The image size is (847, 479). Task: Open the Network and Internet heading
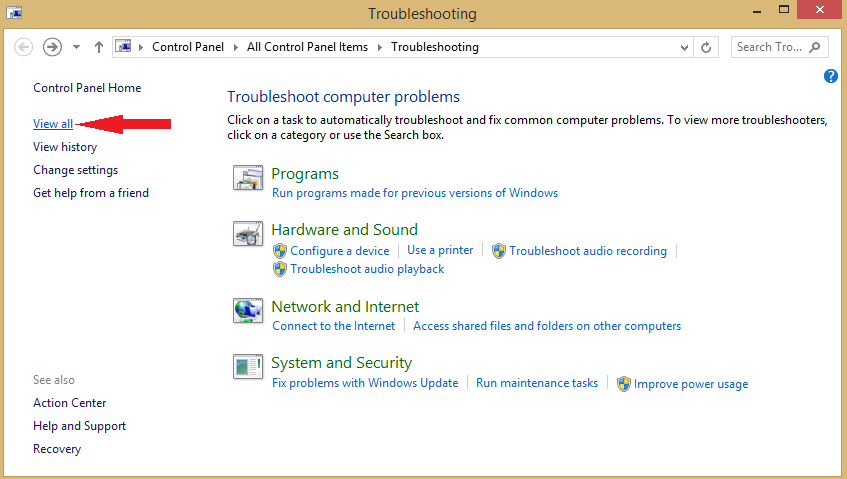point(345,307)
